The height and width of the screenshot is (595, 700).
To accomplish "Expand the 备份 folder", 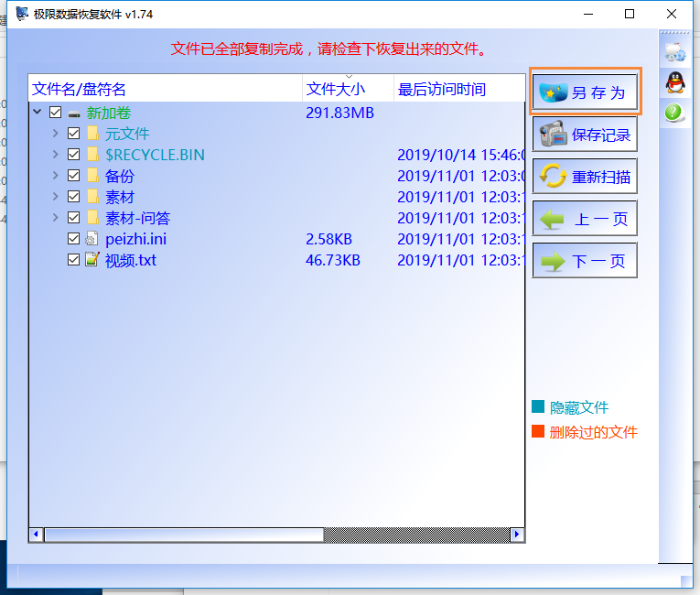I will [55, 175].
